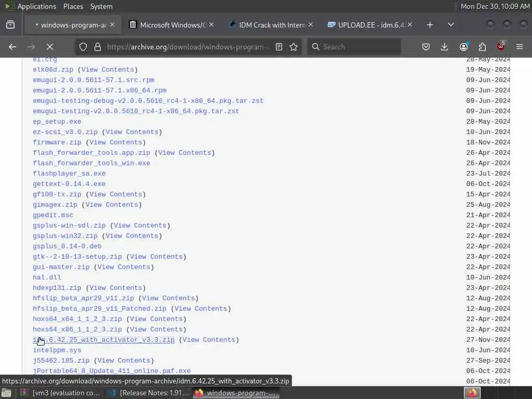Open gettext-0.14.4.exe link
The height and width of the screenshot is (399, 532).
point(69,184)
